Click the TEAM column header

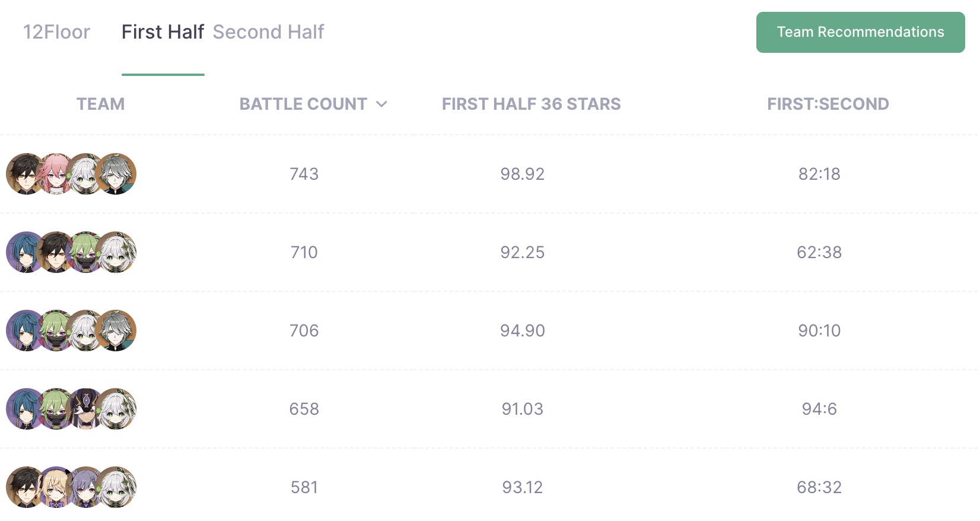click(100, 104)
